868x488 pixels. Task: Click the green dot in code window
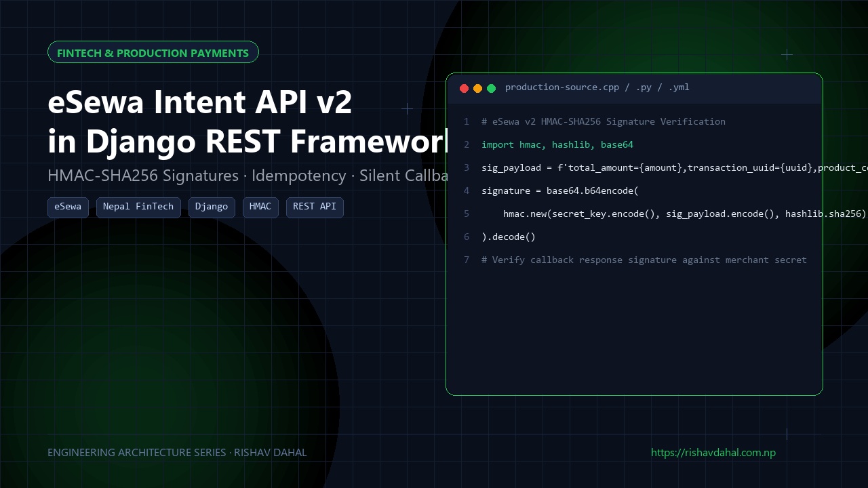[x=491, y=88]
